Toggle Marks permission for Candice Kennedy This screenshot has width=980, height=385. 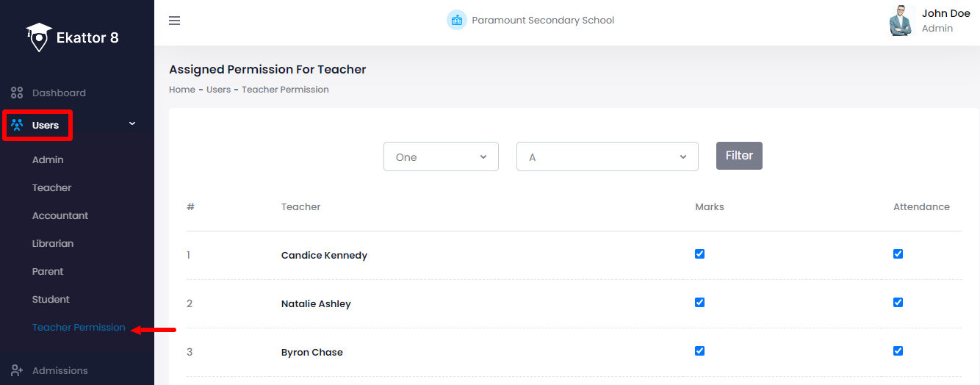(699, 254)
